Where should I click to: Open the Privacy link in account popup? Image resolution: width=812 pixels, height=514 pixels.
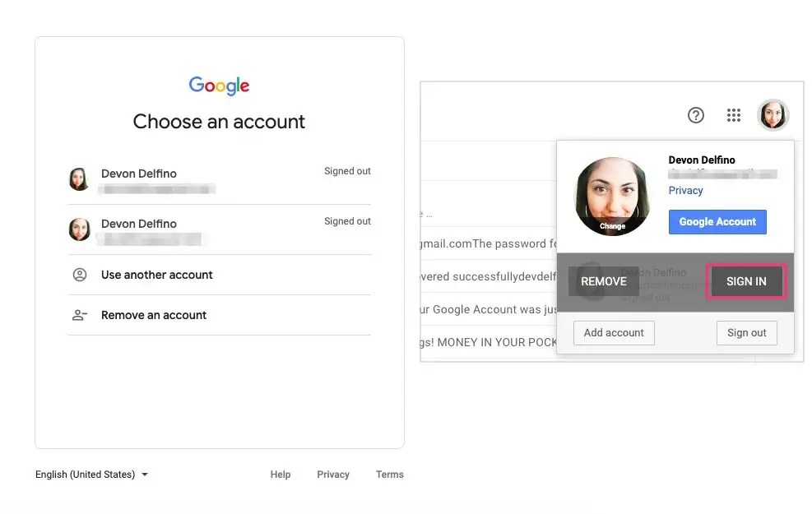click(685, 191)
